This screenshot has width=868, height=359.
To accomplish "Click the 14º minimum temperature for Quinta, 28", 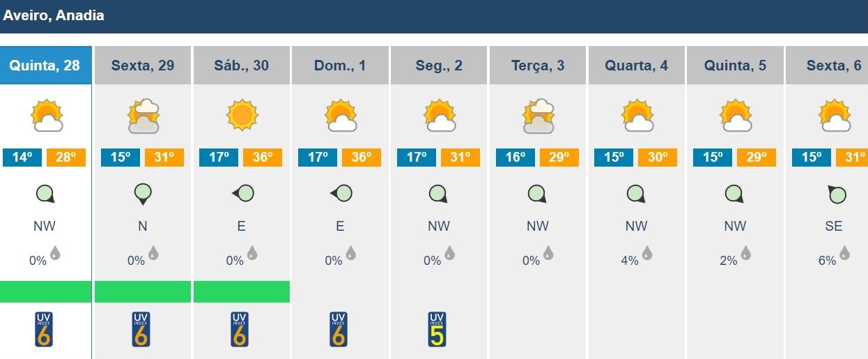I will [x=23, y=158].
